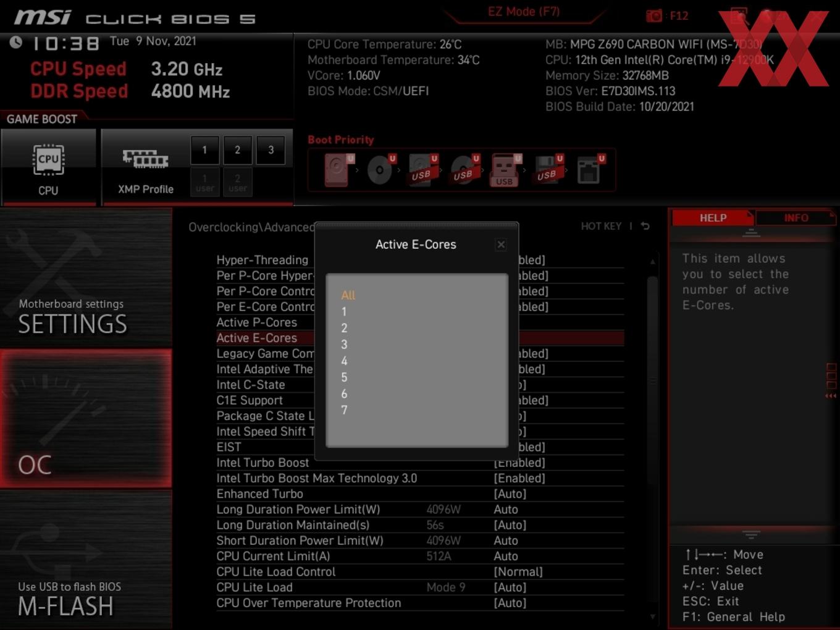Open the OC overclocking section
Viewport: 840px width, 630px height.
point(86,419)
